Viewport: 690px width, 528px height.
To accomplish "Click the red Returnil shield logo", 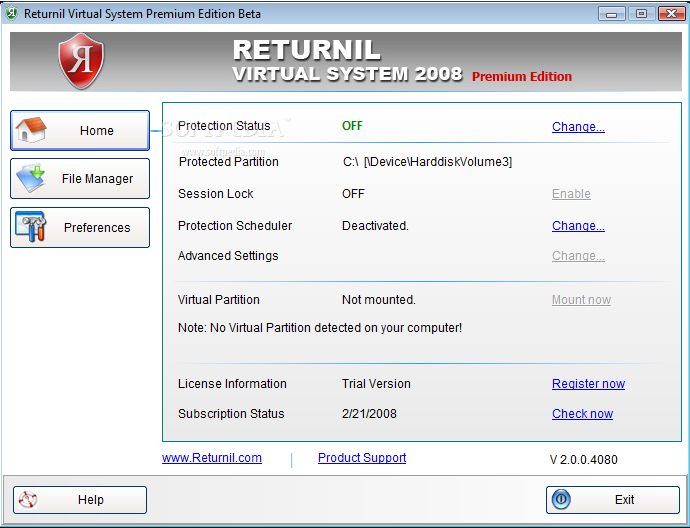I will coord(81,61).
